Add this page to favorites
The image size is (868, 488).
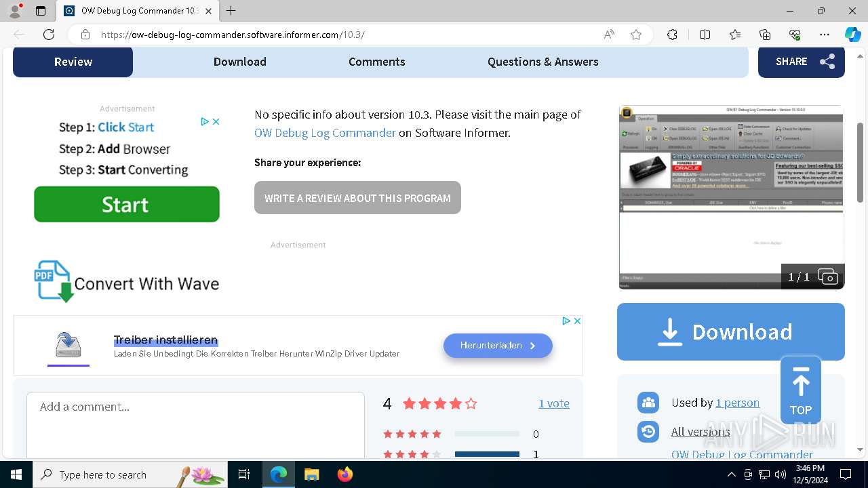click(x=636, y=35)
